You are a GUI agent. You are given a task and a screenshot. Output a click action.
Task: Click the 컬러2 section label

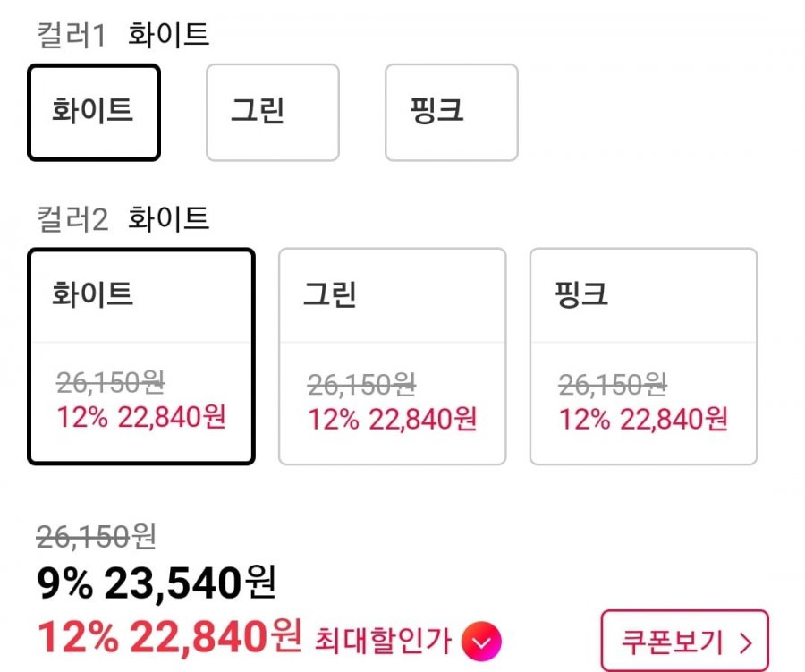[x=72, y=219]
